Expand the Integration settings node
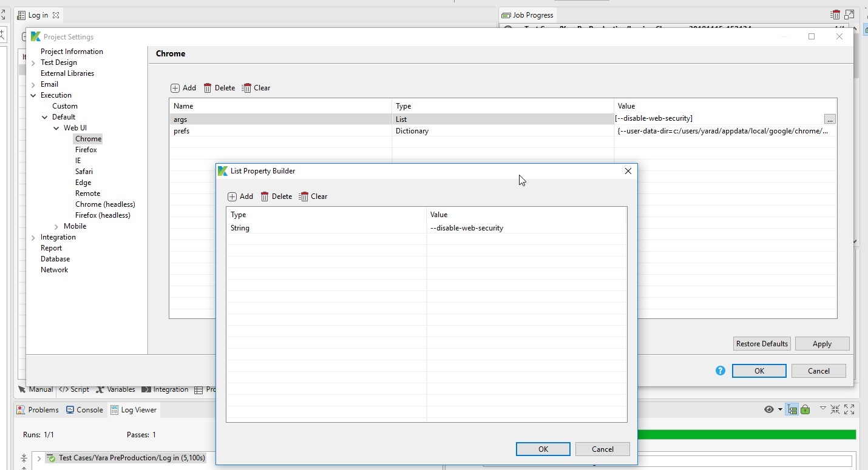Screen dimensions: 868x470 [33, 237]
